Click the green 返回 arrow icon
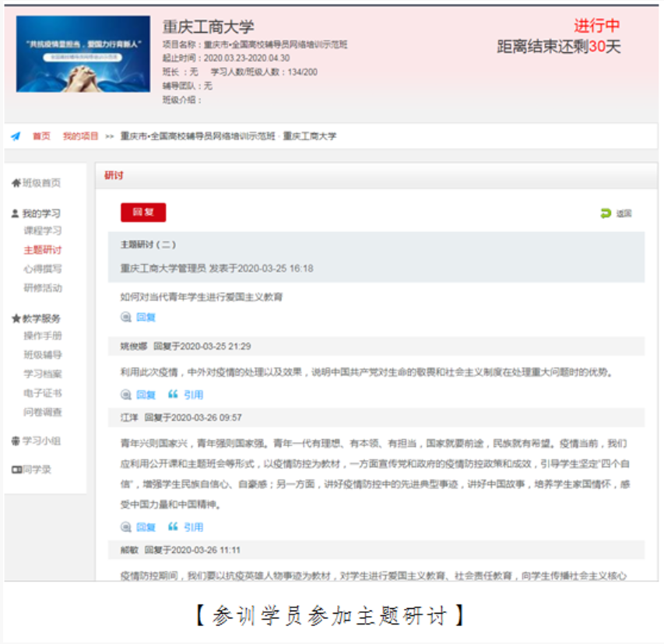The height and width of the screenshot is (644, 664). click(x=606, y=213)
